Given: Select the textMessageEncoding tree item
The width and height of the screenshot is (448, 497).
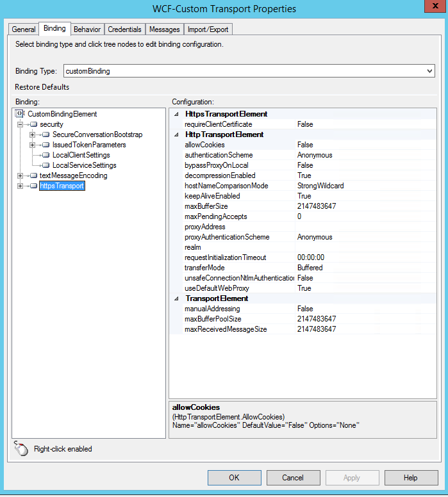Looking at the screenshot, I should click(73, 175).
